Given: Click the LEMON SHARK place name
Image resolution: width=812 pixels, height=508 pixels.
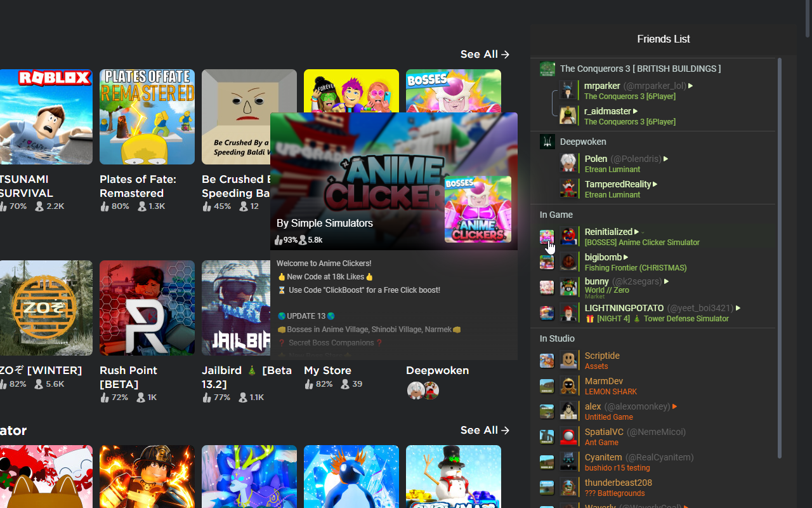Looking at the screenshot, I should coord(611,392).
